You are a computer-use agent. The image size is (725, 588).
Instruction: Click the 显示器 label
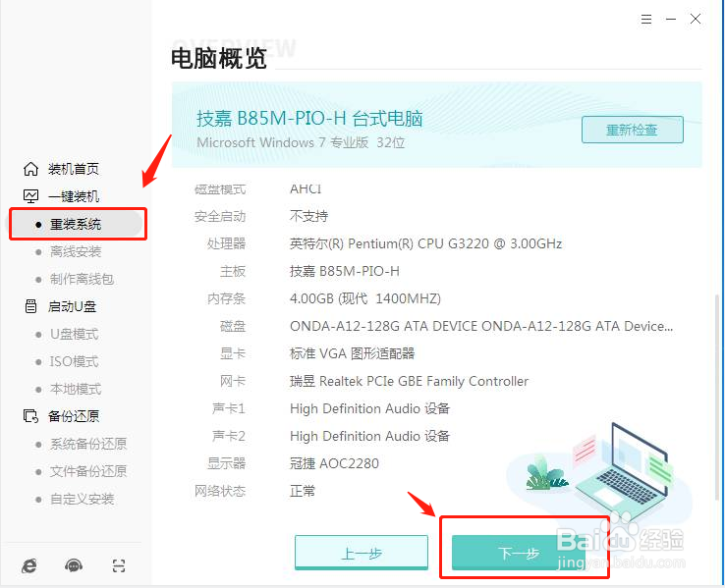coord(226,463)
